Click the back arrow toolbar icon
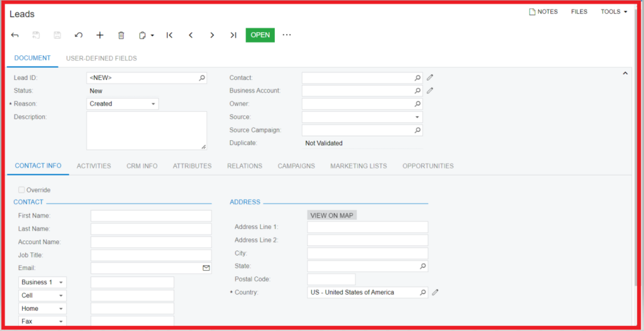644x331 pixels. (15, 35)
